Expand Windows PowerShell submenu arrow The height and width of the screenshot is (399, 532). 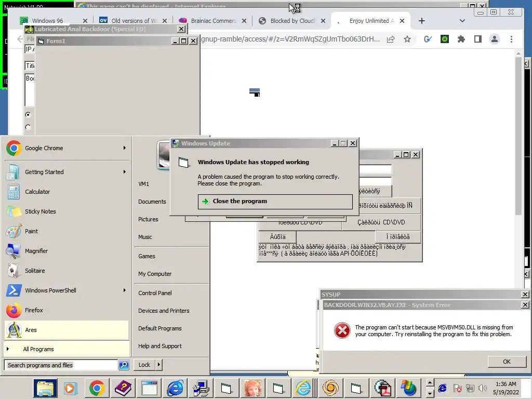pyautogui.click(x=125, y=290)
